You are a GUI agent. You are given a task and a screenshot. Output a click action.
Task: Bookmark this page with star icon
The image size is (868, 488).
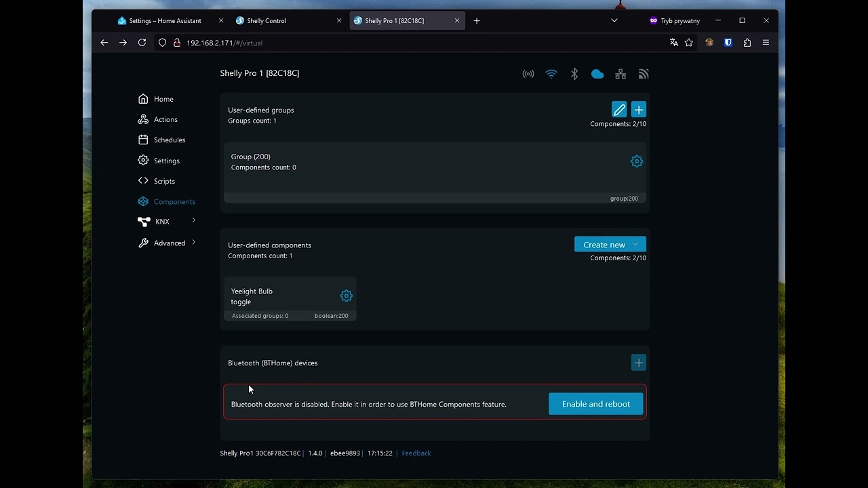point(689,43)
